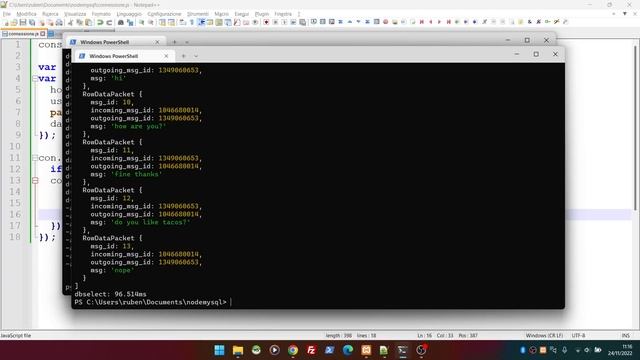
Task: Open the Modifica menu
Action: 27,14
